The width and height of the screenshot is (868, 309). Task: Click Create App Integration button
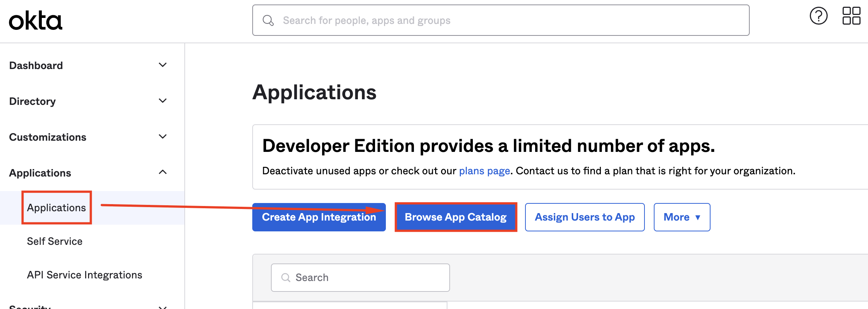click(319, 217)
